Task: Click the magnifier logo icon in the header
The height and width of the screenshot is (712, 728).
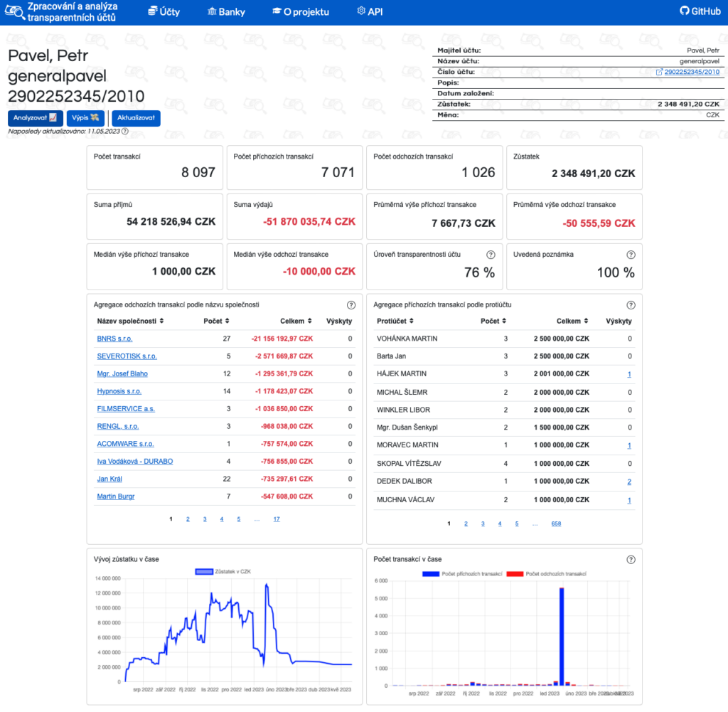Action: click(x=14, y=12)
